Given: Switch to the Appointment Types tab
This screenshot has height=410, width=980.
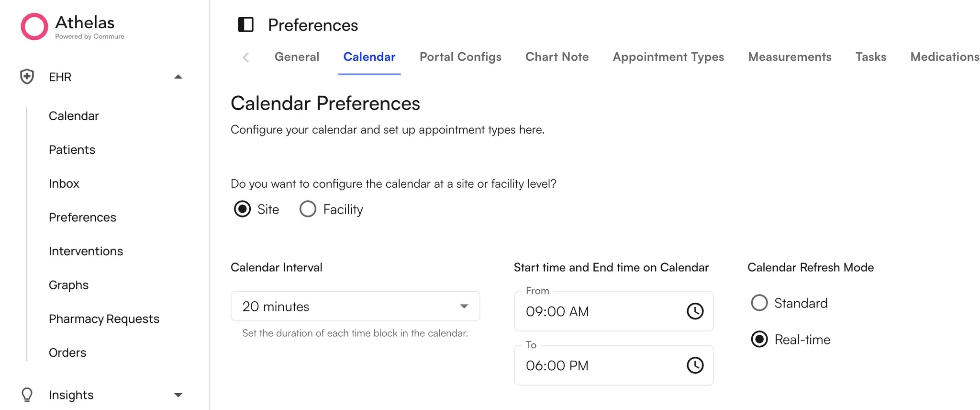Looking at the screenshot, I should (668, 57).
